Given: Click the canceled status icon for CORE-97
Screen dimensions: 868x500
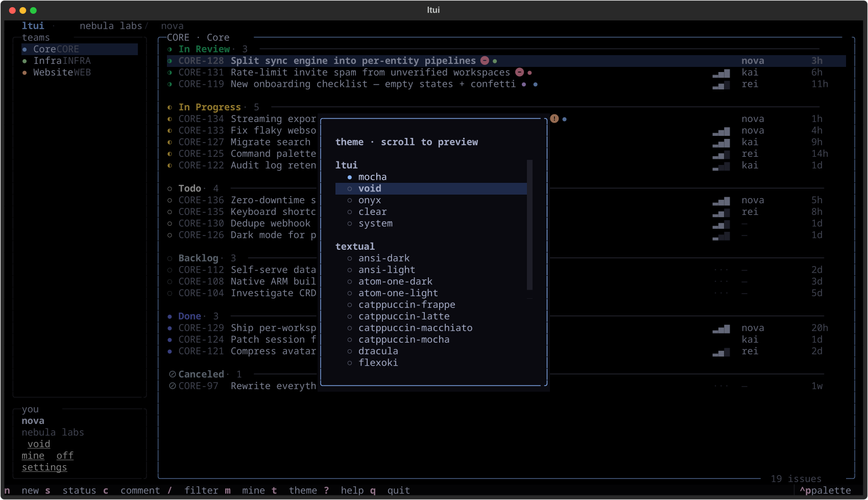Looking at the screenshot, I should [x=173, y=386].
